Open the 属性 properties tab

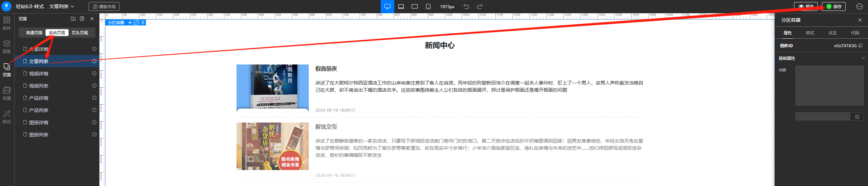click(788, 33)
